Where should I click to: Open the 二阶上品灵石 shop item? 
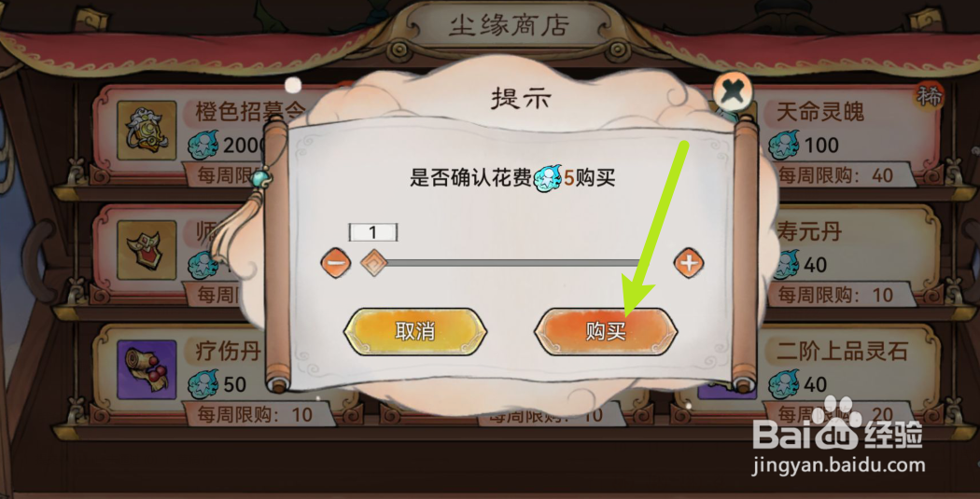[856, 373]
